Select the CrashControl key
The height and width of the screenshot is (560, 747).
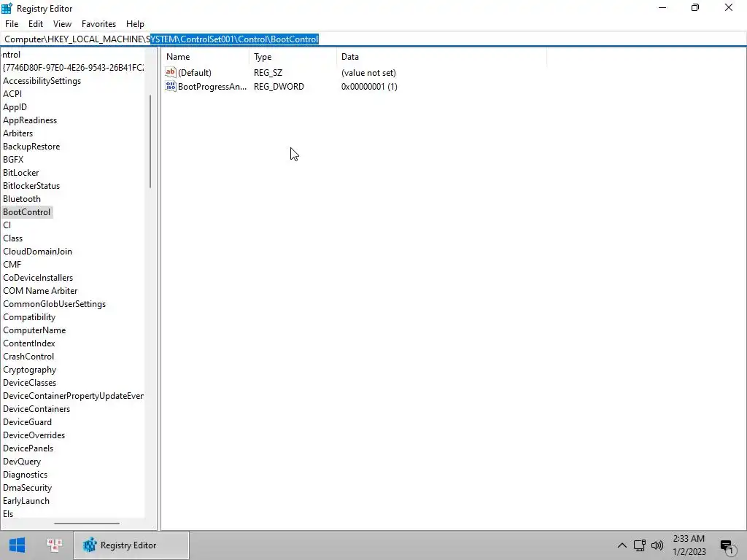(x=28, y=357)
